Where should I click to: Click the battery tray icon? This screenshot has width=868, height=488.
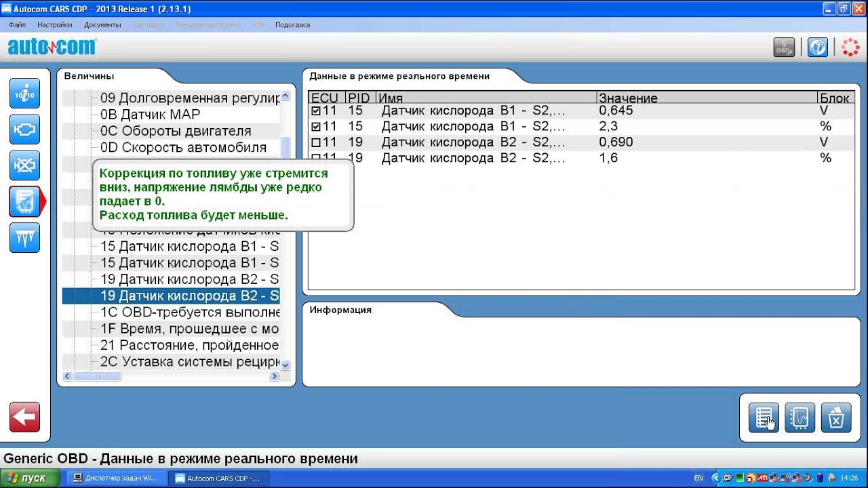click(x=819, y=478)
